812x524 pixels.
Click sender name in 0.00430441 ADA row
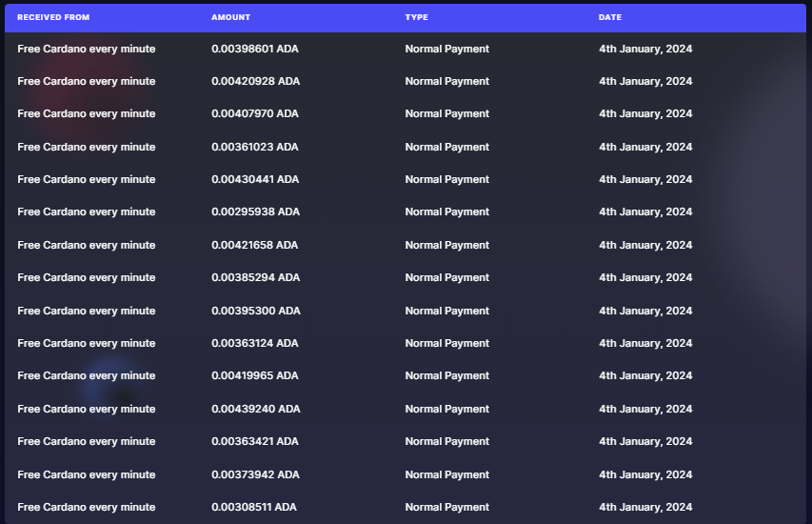[x=86, y=179]
